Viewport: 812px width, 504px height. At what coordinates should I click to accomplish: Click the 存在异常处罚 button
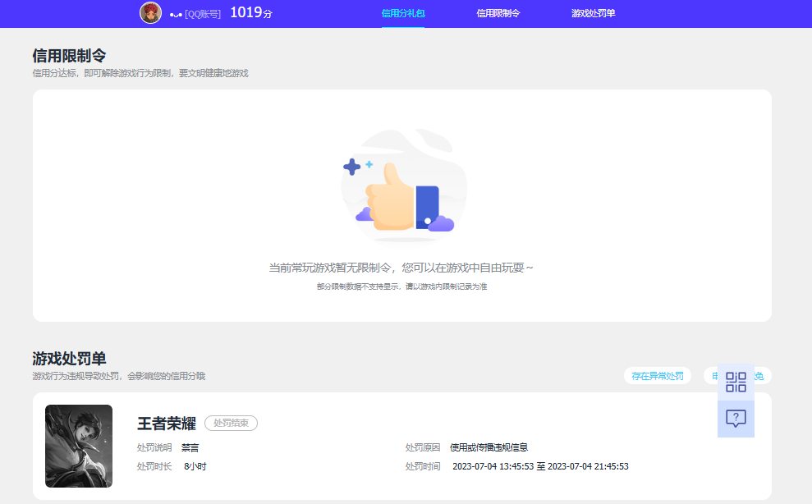pos(658,376)
